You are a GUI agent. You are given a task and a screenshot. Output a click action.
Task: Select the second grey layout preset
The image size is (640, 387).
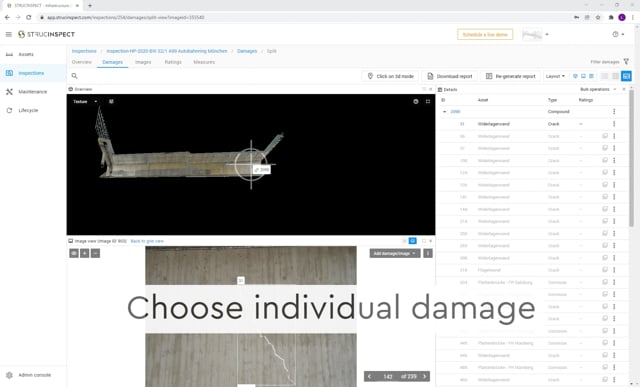click(x=616, y=76)
